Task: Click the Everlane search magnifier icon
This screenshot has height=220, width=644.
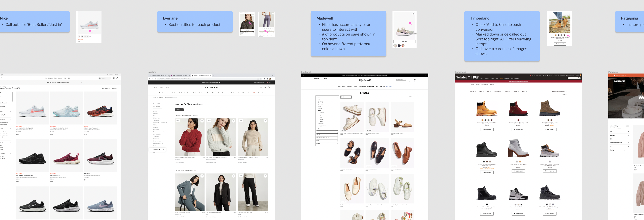Action: pyautogui.click(x=261, y=87)
